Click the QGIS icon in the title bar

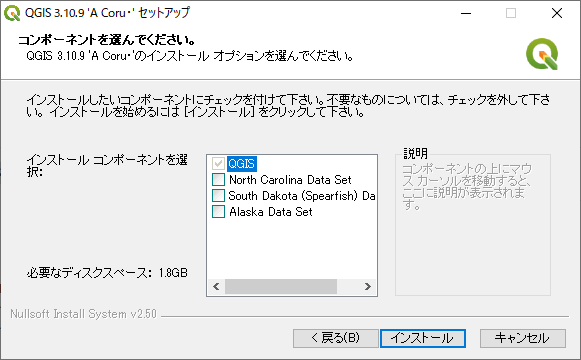[x=12, y=13]
